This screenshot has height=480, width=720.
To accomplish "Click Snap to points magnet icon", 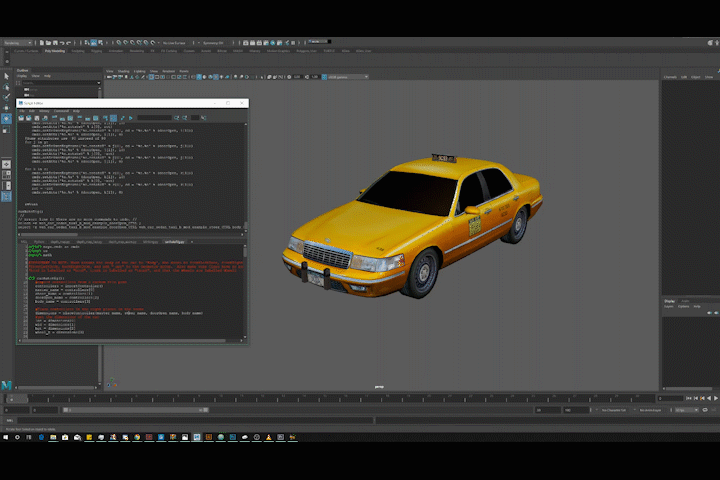I will [132, 43].
